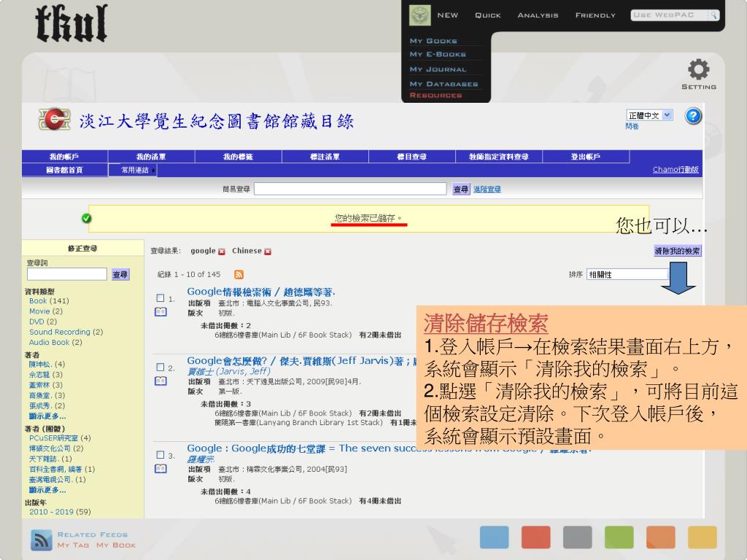This screenshot has width=747, height=560.
Task: Show more entries under 著者 (團體)
Action: click(47, 490)
